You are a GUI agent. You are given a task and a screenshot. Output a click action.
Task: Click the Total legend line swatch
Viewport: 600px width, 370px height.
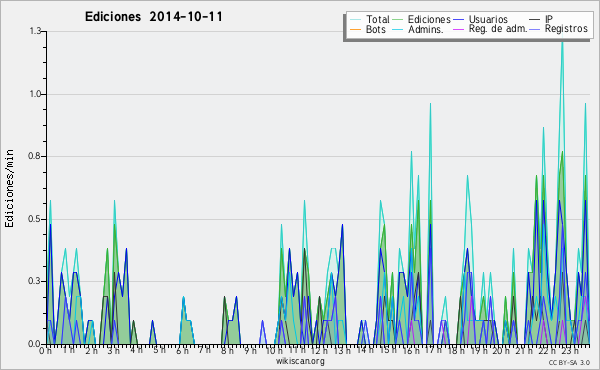pos(355,20)
